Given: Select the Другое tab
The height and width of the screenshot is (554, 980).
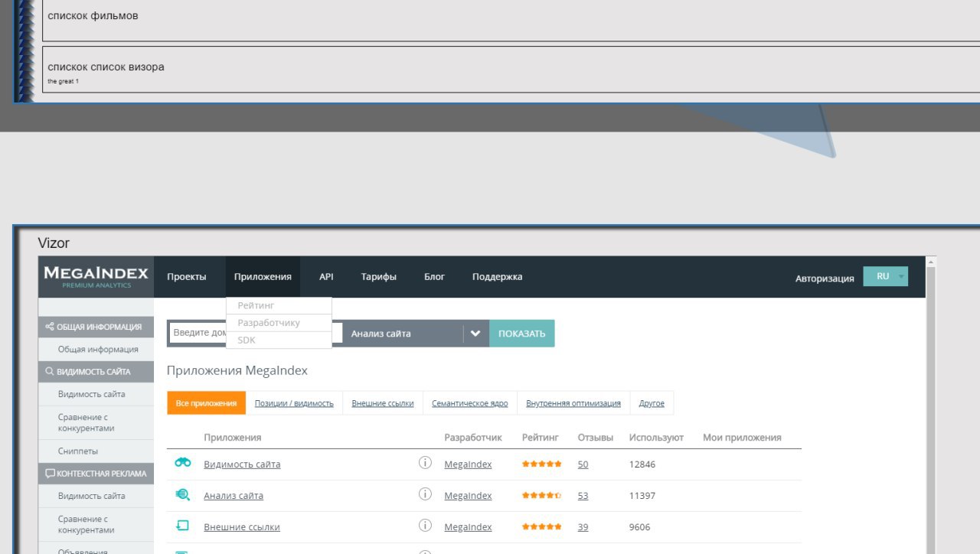Looking at the screenshot, I should (x=652, y=403).
